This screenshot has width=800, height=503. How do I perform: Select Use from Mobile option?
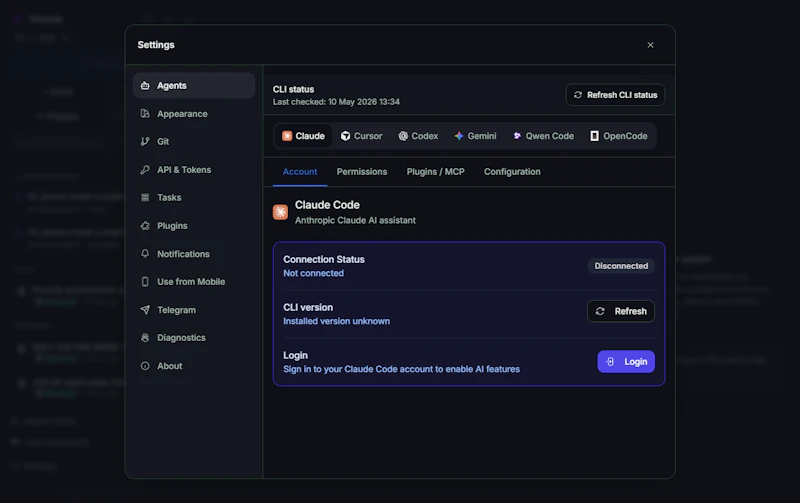pos(194,282)
